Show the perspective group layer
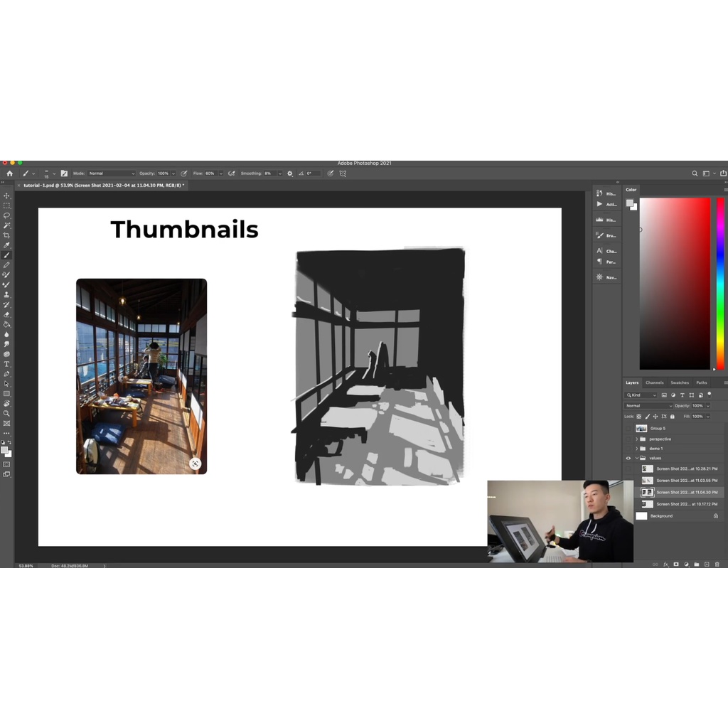Image resolution: width=728 pixels, height=728 pixels. (x=628, y=439)
